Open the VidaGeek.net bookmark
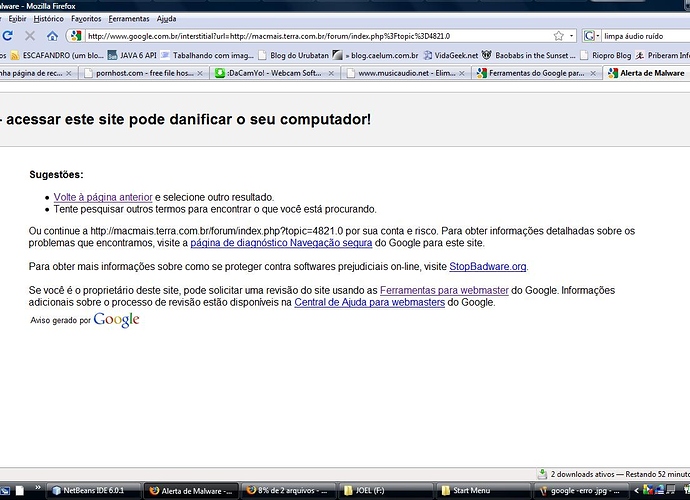This screenshot has height=500, width=690. coord(451,55)
